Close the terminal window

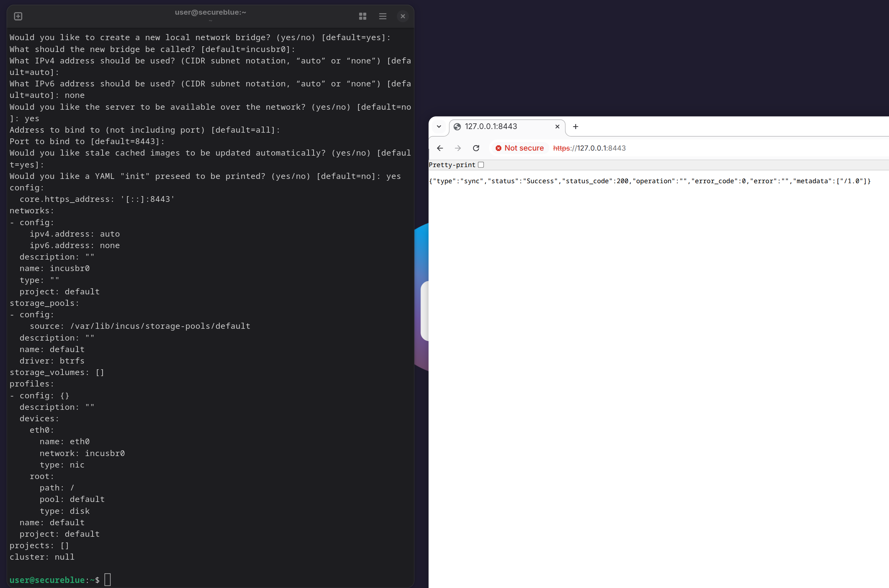(403, 16)
